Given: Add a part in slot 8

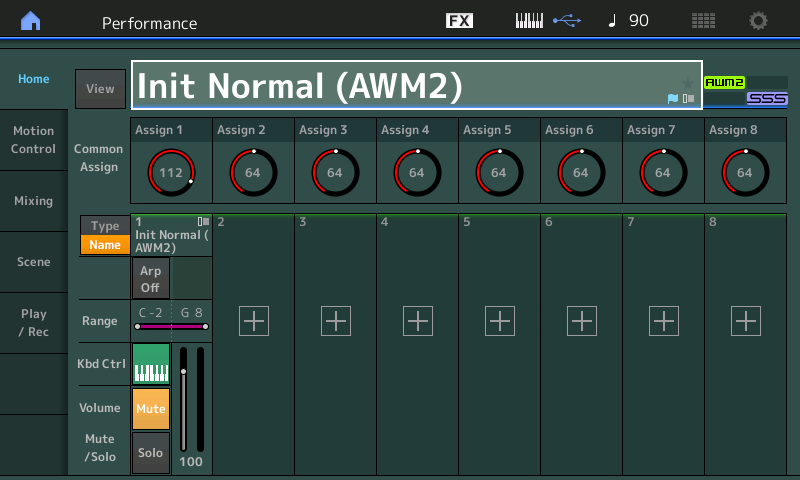Looking at the screenshot, I should pyautogui.click(x=746, y=321).
